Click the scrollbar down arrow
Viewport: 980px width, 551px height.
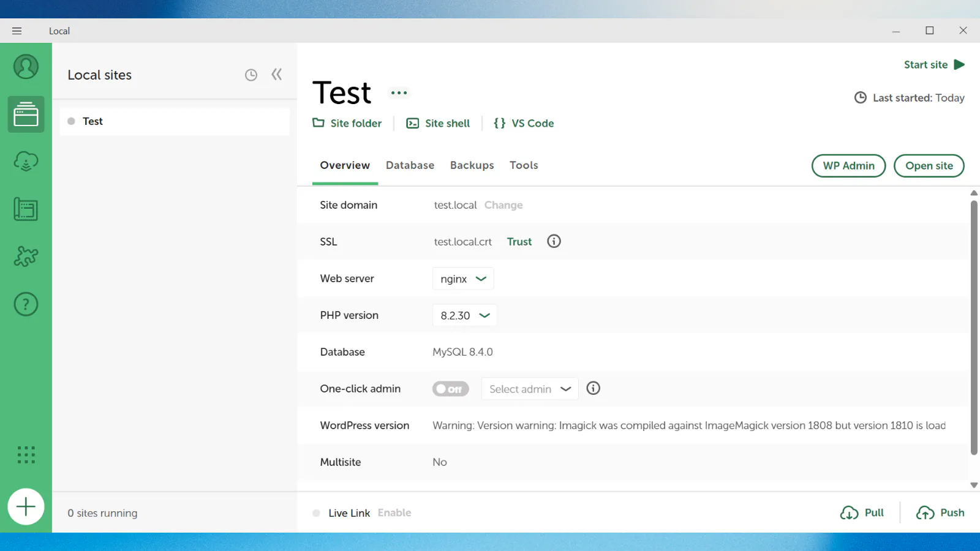974,485
